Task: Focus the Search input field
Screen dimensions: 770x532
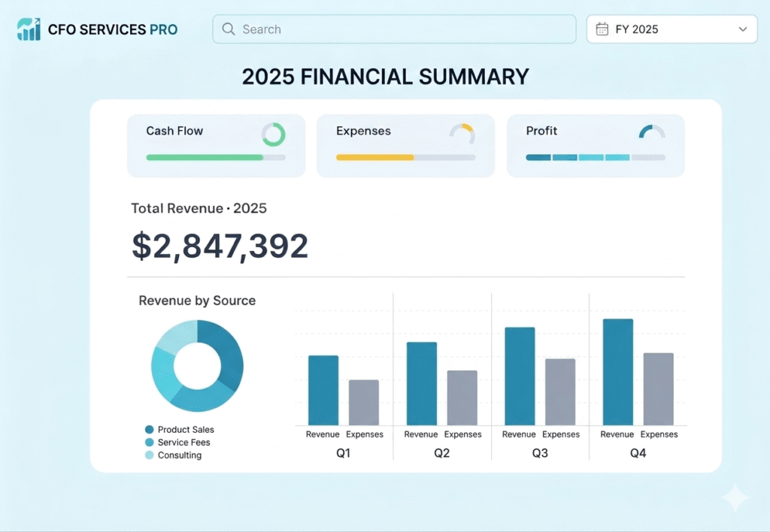Action: click(394, 29)
